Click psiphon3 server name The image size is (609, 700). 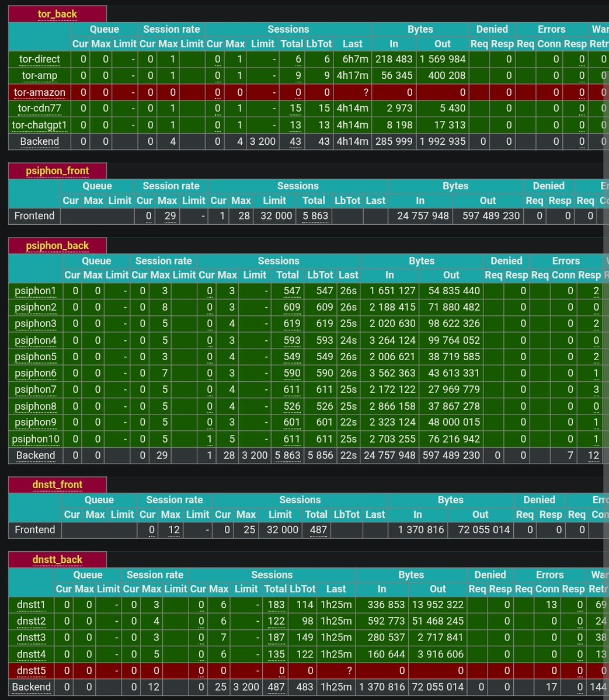(x=35, y=323)
